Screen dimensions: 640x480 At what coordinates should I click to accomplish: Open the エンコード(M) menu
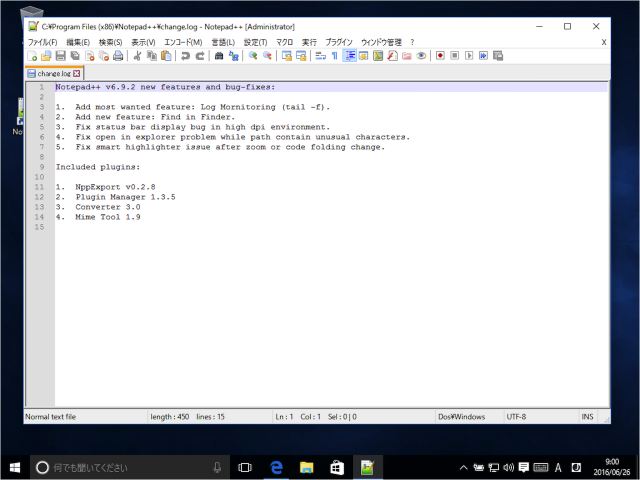point(183,42)
